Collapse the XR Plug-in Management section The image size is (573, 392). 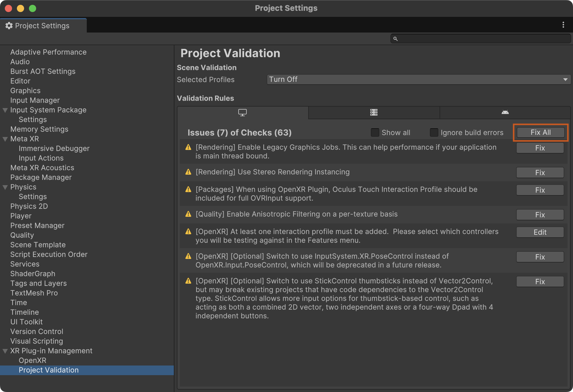click(5, 351)
